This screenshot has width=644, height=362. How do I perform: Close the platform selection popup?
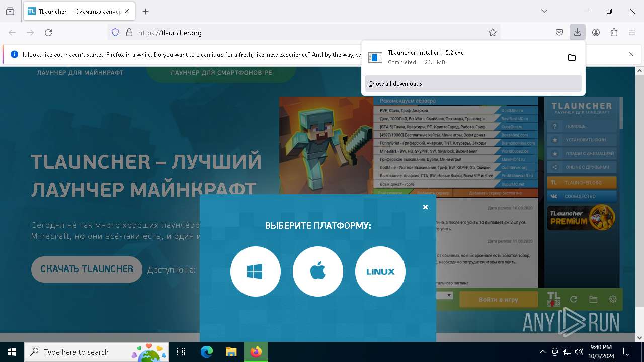pyautogui.click(x=425, y=207)
